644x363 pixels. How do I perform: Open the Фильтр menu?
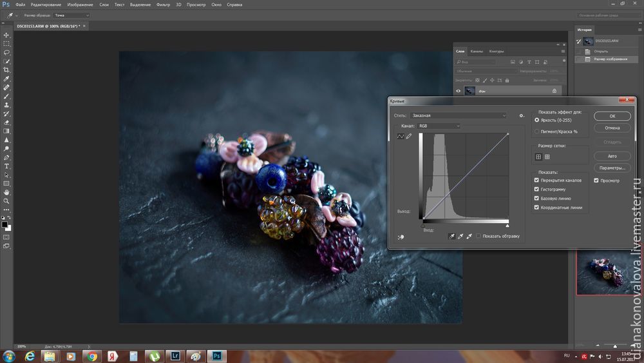[x=165, y=5]
